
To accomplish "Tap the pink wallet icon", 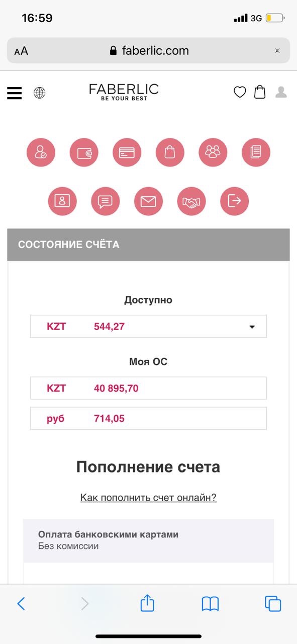I will (x=84, y=152).
